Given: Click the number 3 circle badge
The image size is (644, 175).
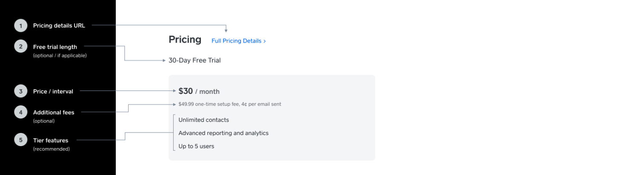Looking at the screenshot, I should [x=21, y=91].
